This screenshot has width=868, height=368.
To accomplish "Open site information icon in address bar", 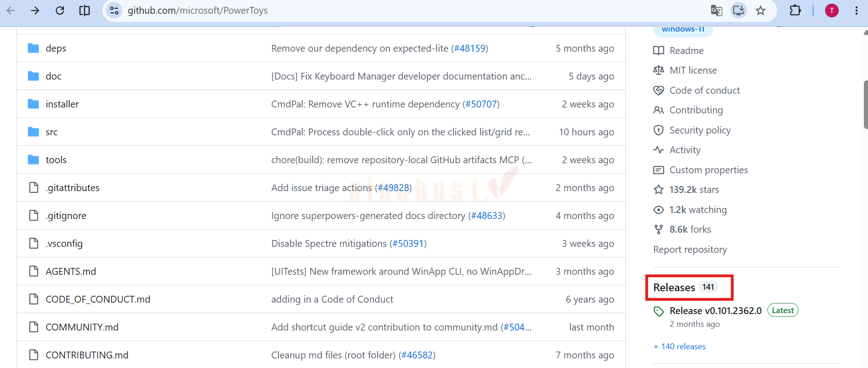I will click(114, 11).
